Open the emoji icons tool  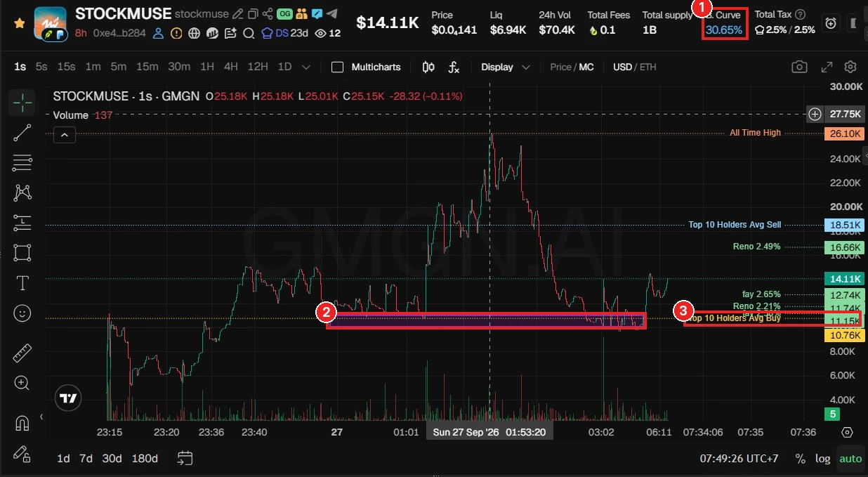[x=22, y=313]
